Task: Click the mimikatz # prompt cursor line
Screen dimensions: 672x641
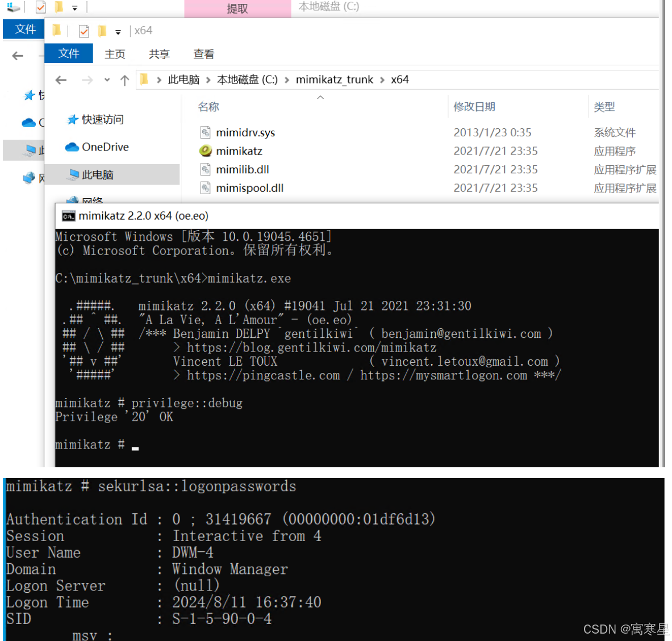Action: (x=97, y=445)
